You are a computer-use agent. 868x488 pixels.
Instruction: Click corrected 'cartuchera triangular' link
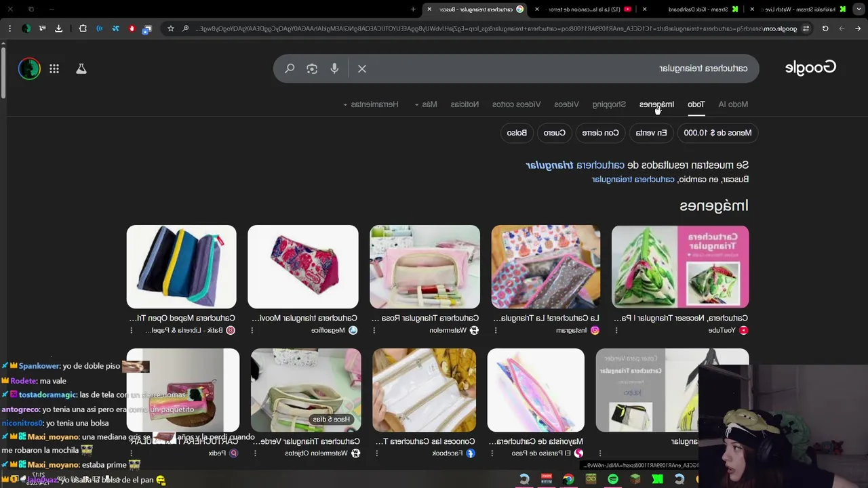pos(575,165)
